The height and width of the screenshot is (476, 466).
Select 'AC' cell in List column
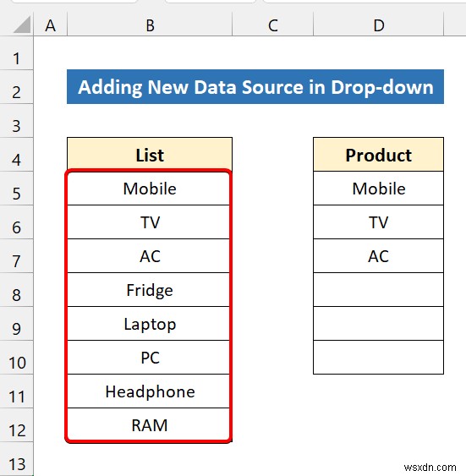(x=150, y=256)
